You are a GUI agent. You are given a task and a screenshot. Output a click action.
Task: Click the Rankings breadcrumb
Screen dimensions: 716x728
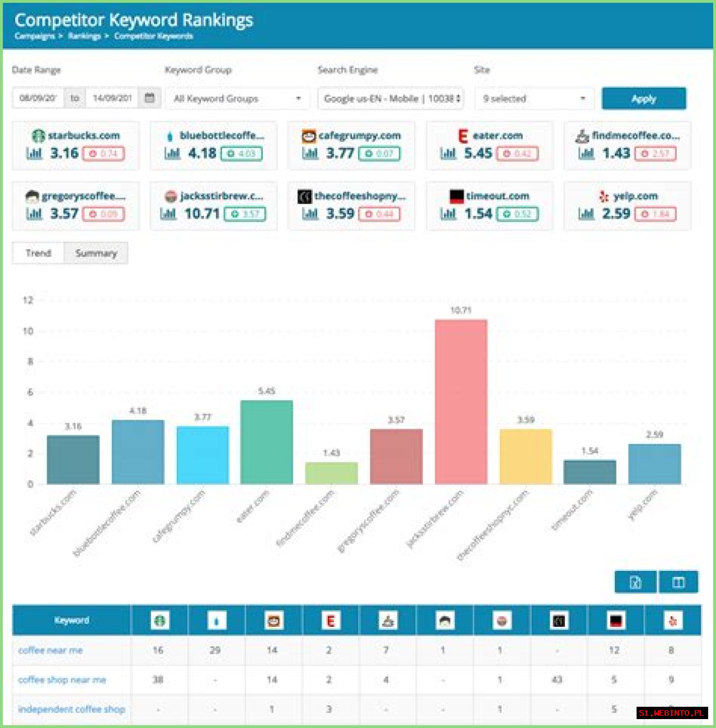(x=84, y=36)
